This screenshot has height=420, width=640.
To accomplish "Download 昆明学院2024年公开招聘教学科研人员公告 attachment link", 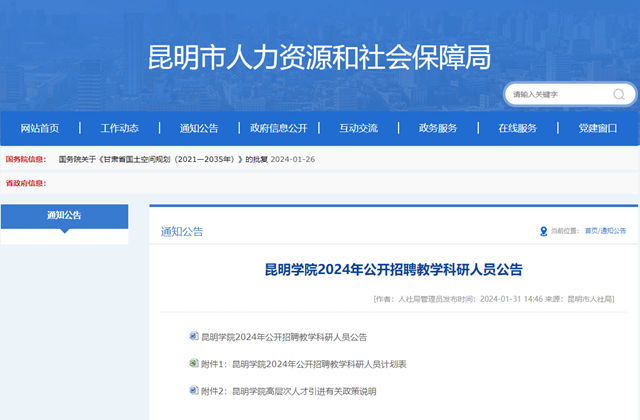I will tap(284, 337).
